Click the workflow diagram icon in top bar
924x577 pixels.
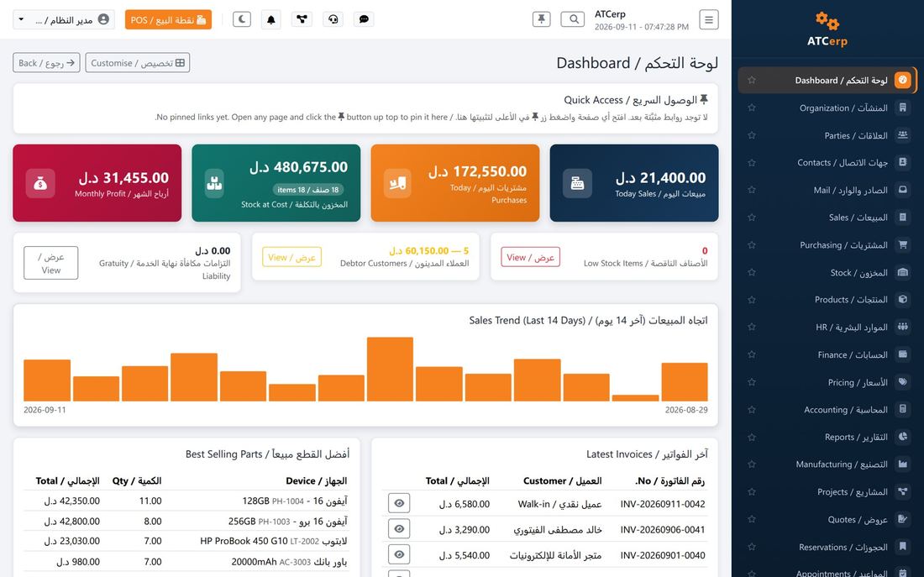[302, 19]
